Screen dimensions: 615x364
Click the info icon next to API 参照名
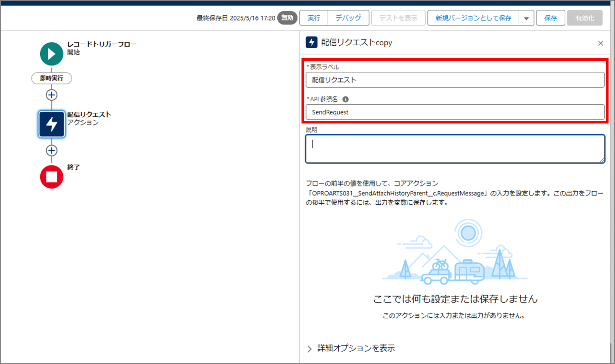pos(346,99)
